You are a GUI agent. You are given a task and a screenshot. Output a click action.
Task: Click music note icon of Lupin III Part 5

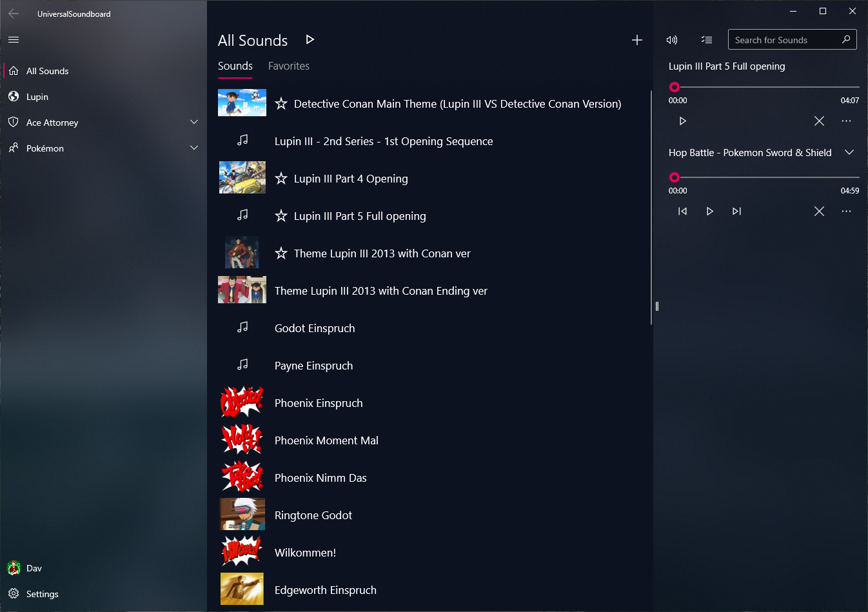click(x=242, y=215)
